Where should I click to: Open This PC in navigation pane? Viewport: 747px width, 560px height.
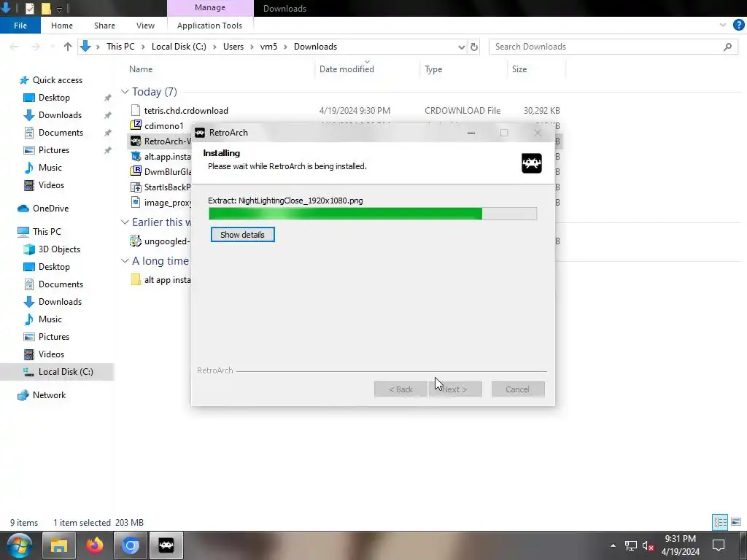coord(47,231)
